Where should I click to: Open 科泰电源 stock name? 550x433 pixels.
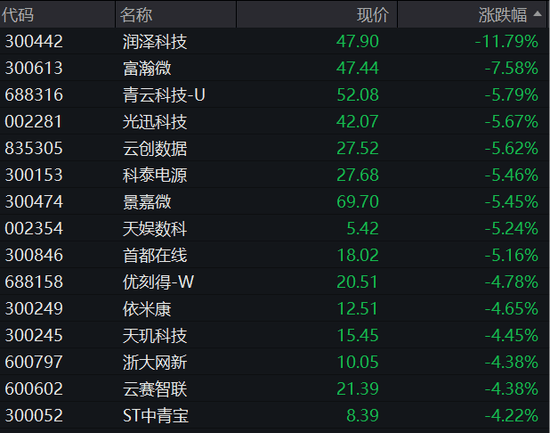tap(155, 175)
